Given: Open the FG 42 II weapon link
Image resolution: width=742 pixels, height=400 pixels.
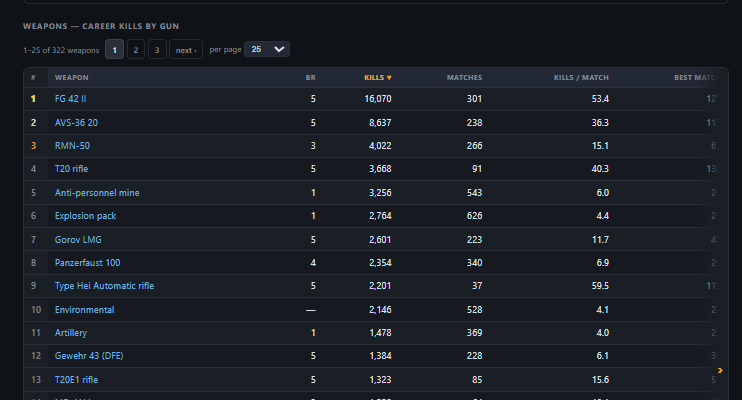Looking at the screenshot, I should tap(70, 99).
